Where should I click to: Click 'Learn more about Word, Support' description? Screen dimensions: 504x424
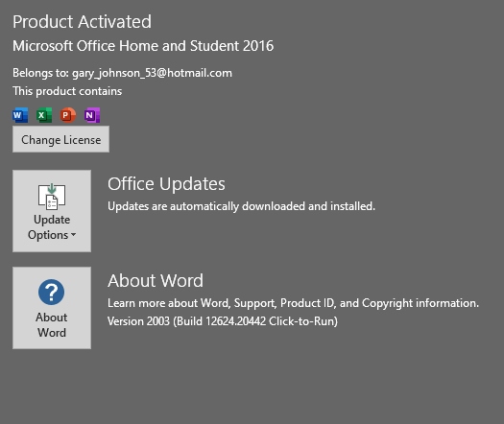[293, 303]
